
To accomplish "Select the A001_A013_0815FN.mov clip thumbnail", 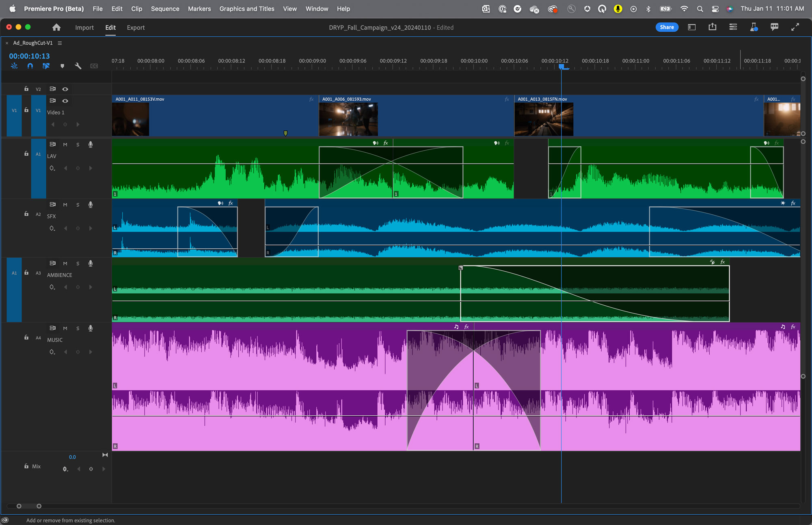I will [x=544, y=119].
